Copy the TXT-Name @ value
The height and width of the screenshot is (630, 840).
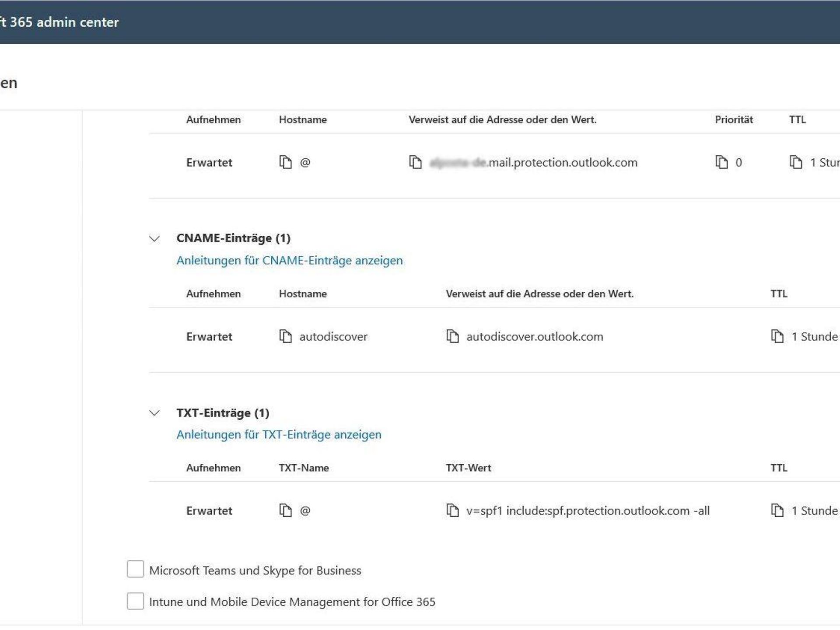point(285,510)
